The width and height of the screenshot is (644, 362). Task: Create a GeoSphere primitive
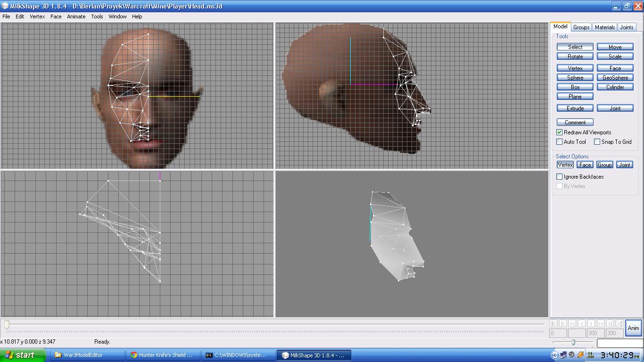pos(615,77)
